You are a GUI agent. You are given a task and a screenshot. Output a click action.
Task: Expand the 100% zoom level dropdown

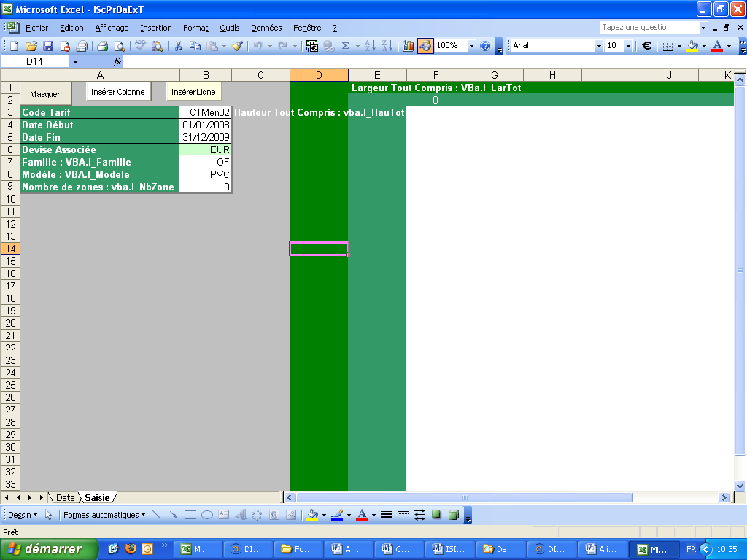point(471,45)
